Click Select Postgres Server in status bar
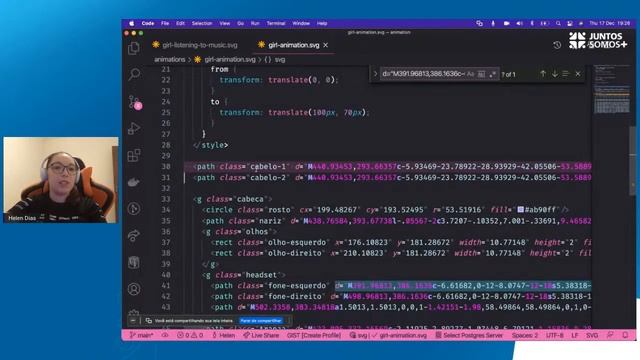This screenshot has width=640, height=360. point(469,335)
